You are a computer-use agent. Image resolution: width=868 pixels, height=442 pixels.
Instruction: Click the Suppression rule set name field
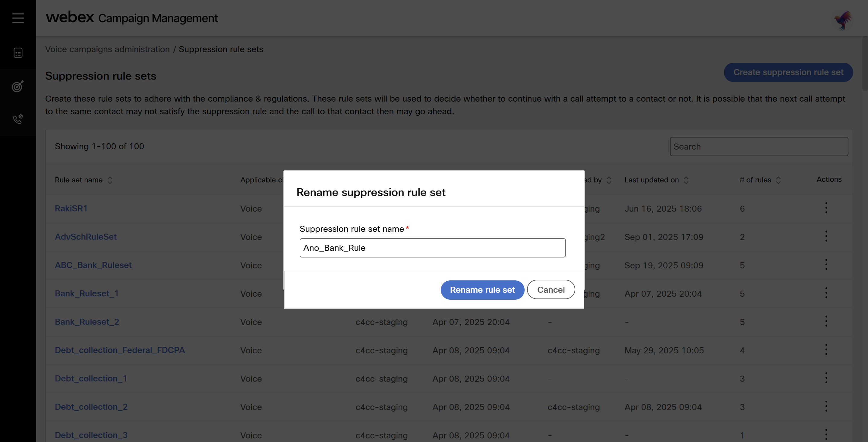[432, 248]
